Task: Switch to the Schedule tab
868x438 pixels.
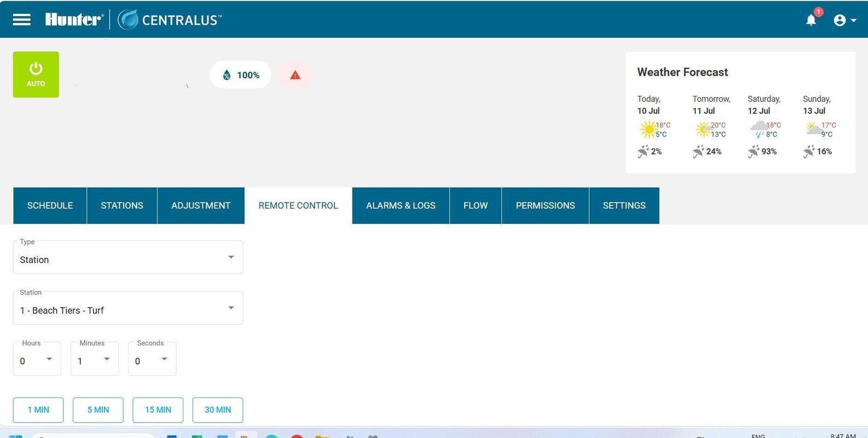Action: [x=50, y=205]
